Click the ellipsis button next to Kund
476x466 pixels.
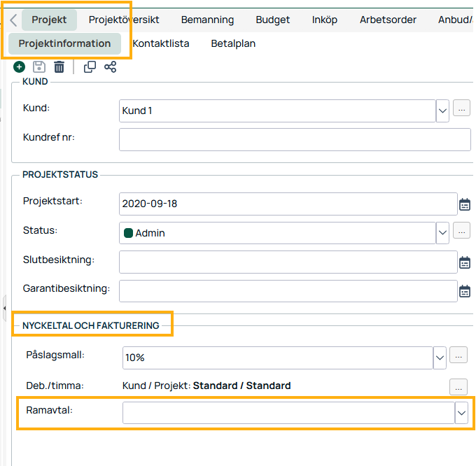461,108
